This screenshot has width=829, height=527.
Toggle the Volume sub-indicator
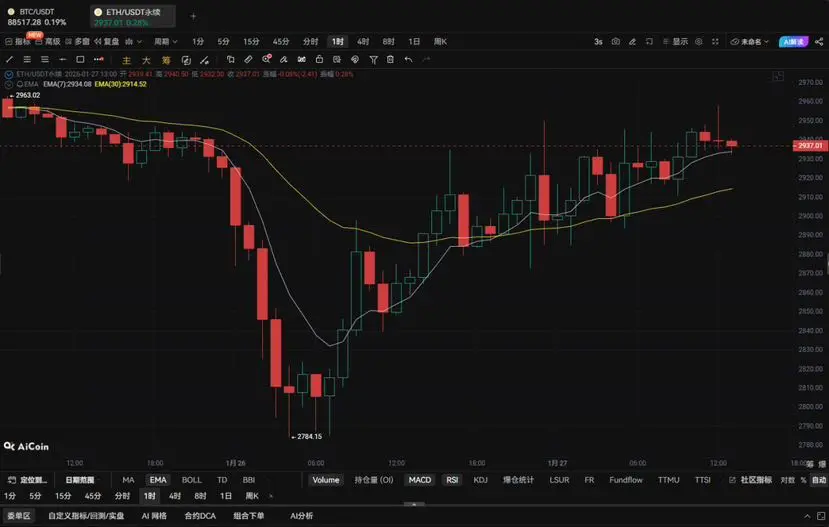click(326, 480)
